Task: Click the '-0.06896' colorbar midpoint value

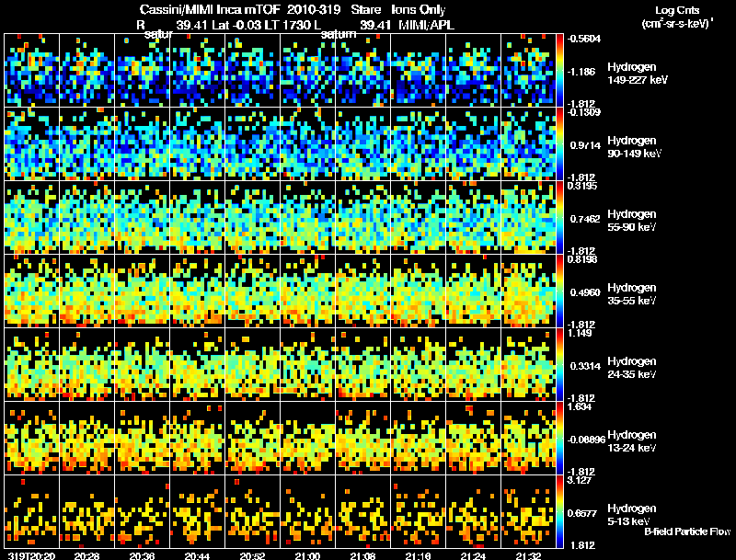Action: click(x=586, y=440)
